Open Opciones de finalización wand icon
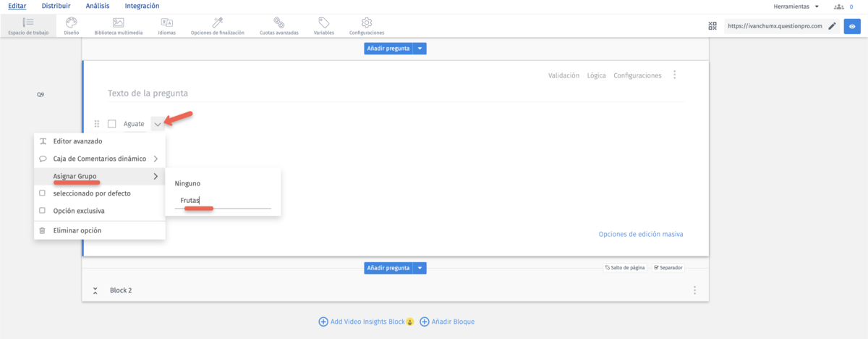868x339 pixels. click(x=217, y=22)
